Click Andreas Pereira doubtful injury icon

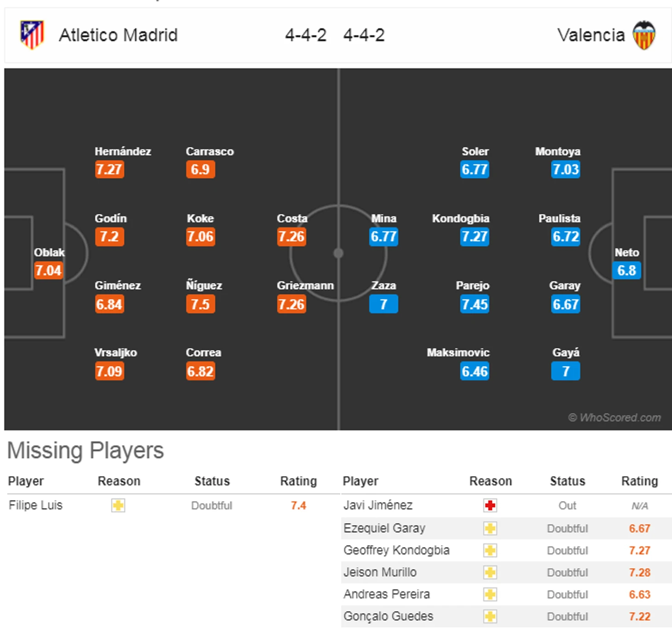pos(490,594)
